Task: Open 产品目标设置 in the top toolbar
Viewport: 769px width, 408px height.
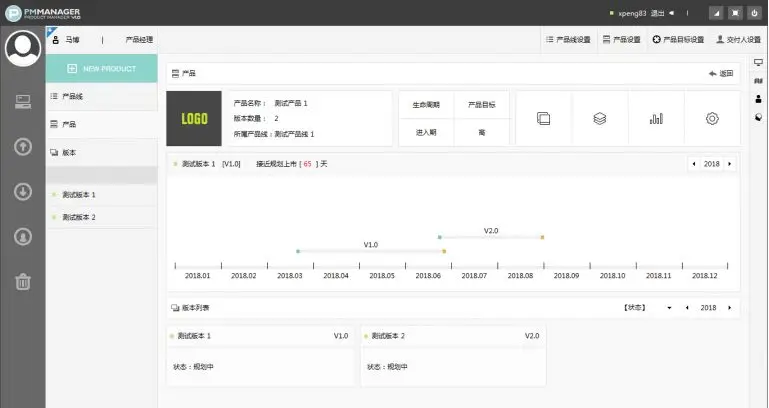Action: [678, 40]
